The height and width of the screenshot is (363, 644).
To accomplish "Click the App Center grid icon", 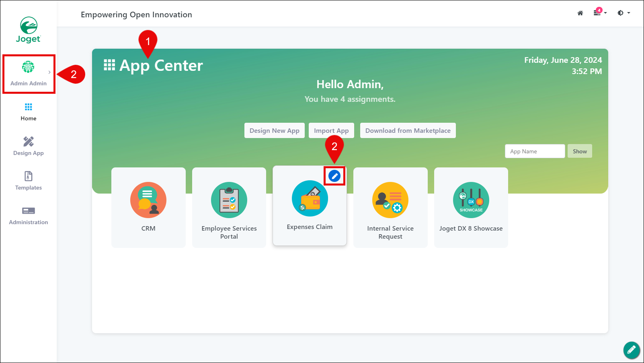I will (109, 65).
